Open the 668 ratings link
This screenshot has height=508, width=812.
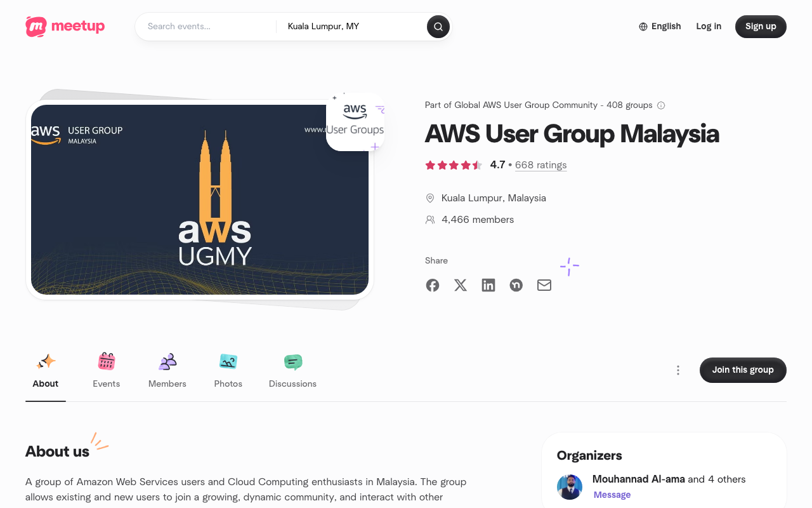tap(540, 164)
